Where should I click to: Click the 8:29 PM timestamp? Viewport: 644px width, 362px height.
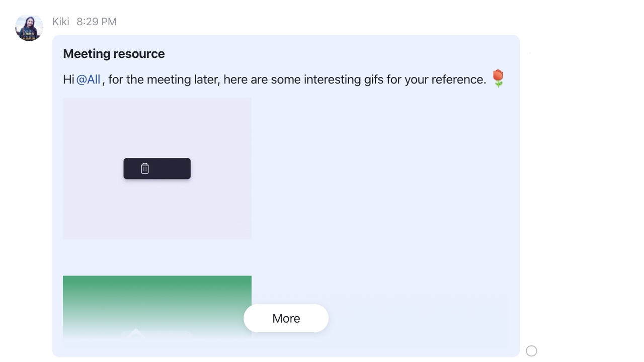click(97, 22)
